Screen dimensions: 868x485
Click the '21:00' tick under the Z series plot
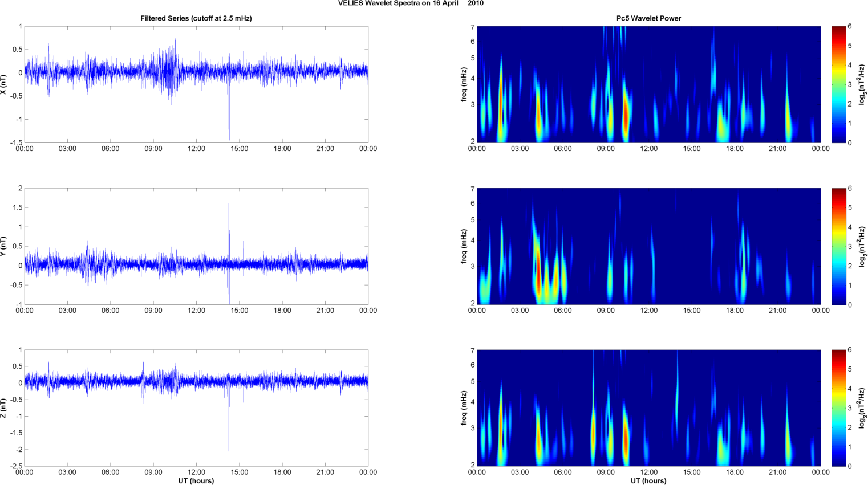tap(325, 472)
